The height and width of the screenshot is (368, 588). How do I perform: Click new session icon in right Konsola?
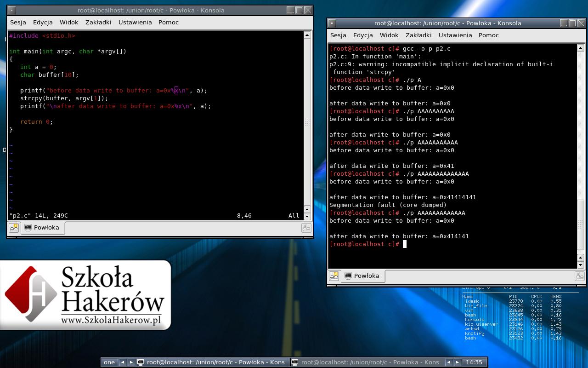coord(334,276)
